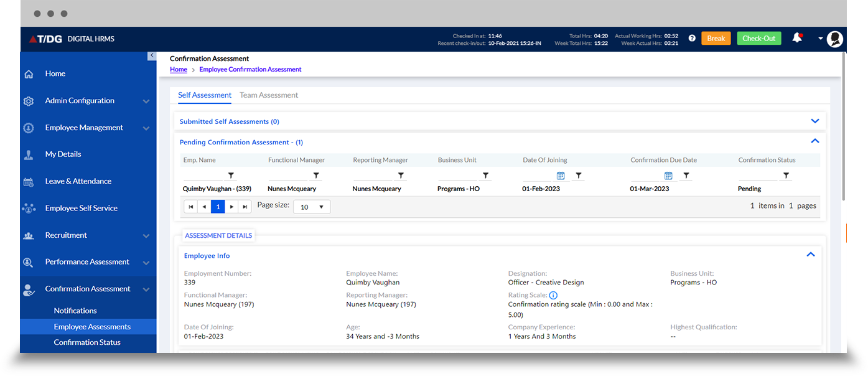Open Leave & Attendance in sidebar
The image size is (868, 376).
tap(78, 181)
